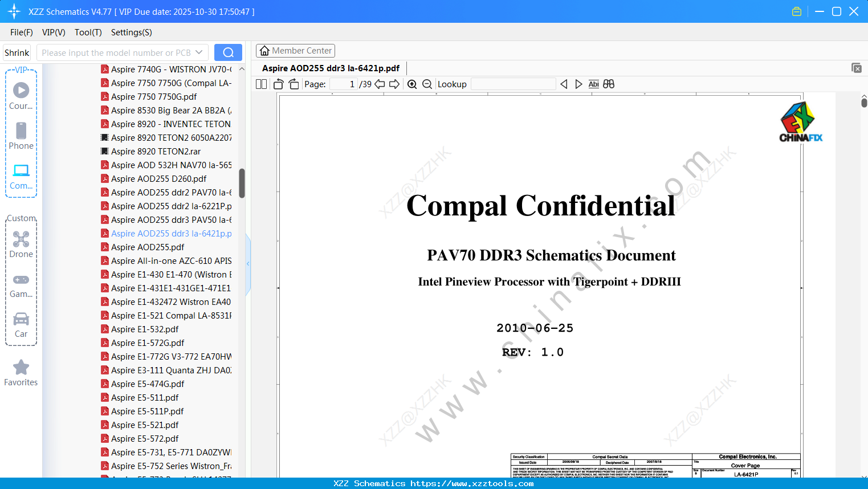The image size is (868, 489).
Task: Open Aspire All-in-one AZC-610 file
Action: pyautogui.click(x=166, y=261)
